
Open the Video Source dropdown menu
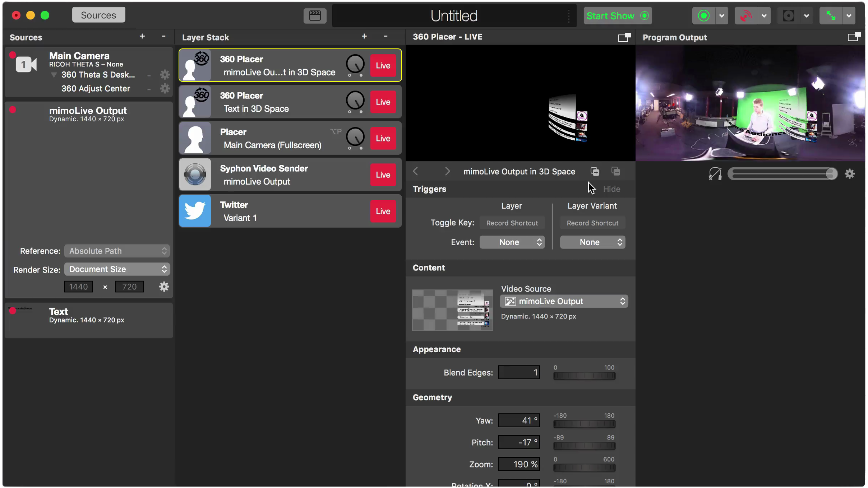[564, 301]
